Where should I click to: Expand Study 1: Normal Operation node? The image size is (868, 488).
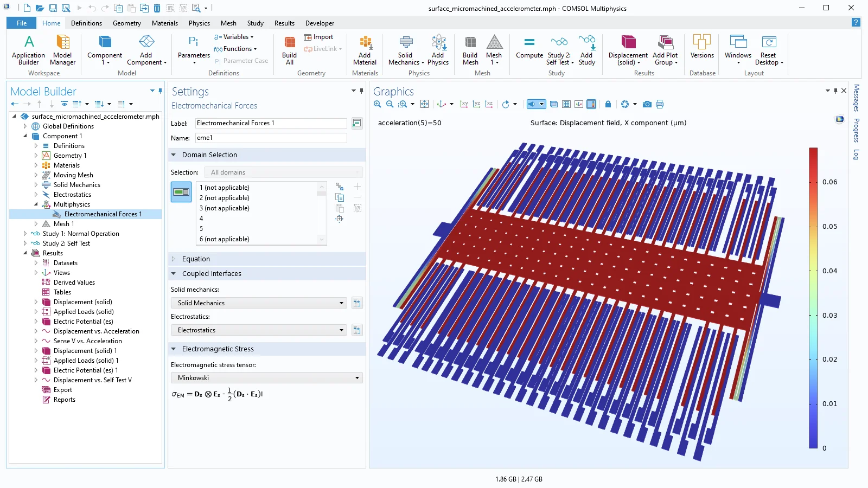pos(25,234)
